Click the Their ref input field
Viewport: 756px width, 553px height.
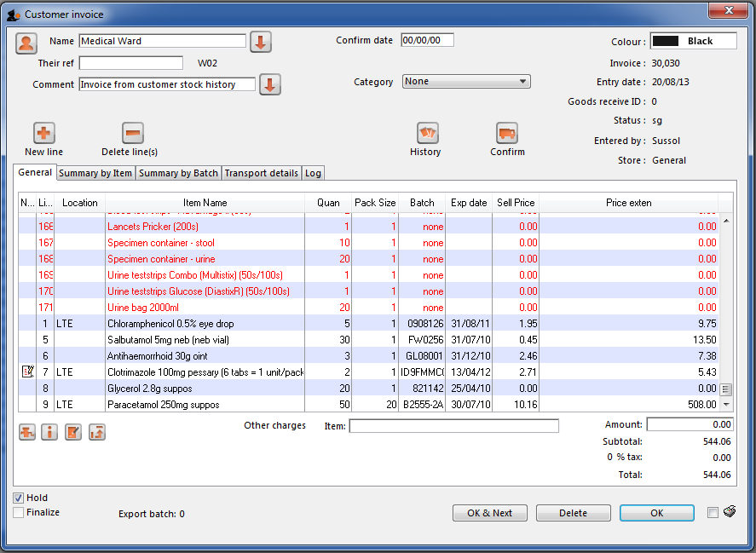(131, 63)
